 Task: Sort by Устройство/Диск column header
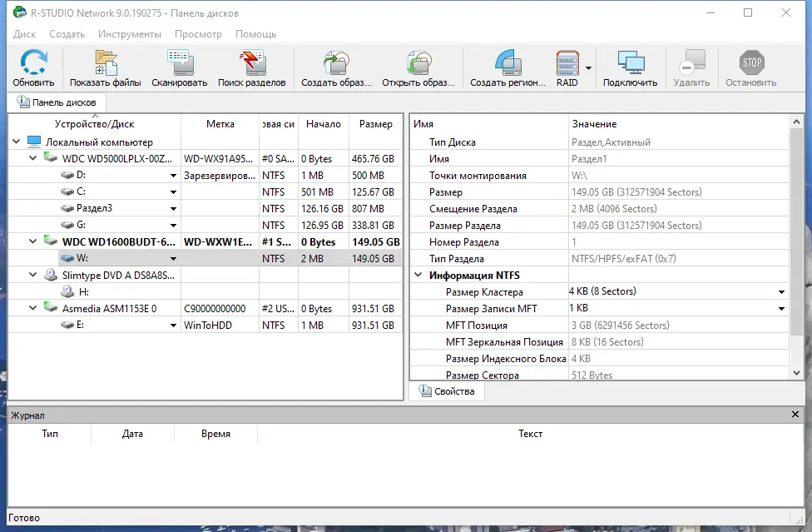click(x=94, y=124)
